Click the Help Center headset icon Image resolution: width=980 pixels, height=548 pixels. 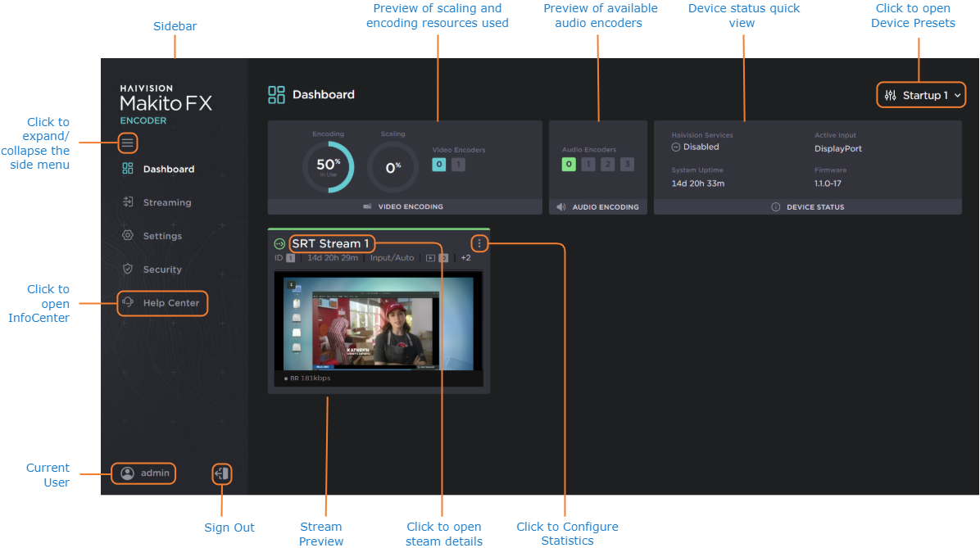pos(128,302)
